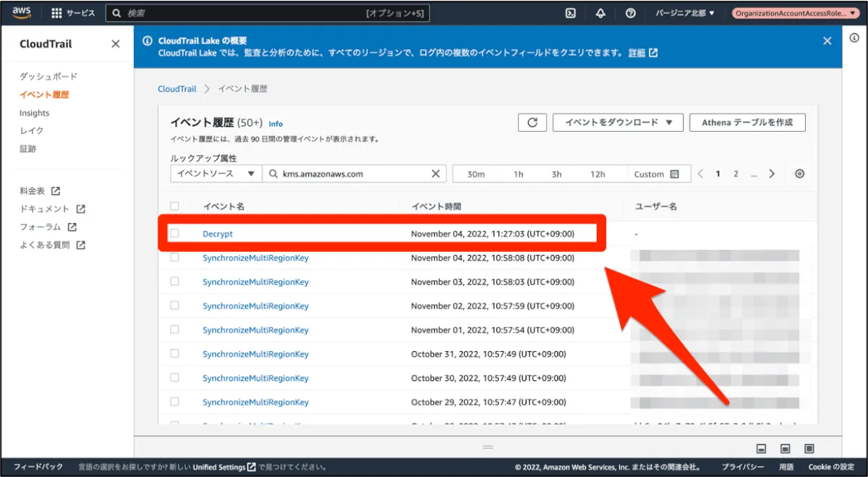Navigate to ダッシュボード in the sidebar
This screenshot has height=477, width=868.
pos(48,77)
